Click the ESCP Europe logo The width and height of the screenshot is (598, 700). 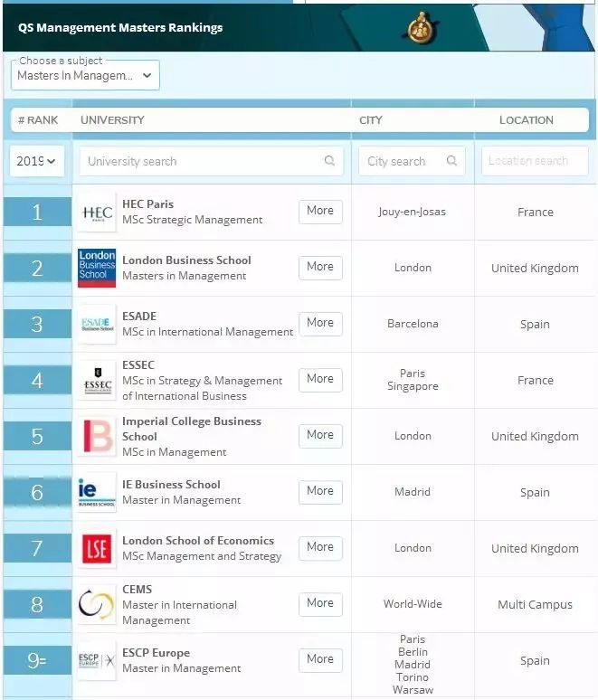tap(97, 661)
